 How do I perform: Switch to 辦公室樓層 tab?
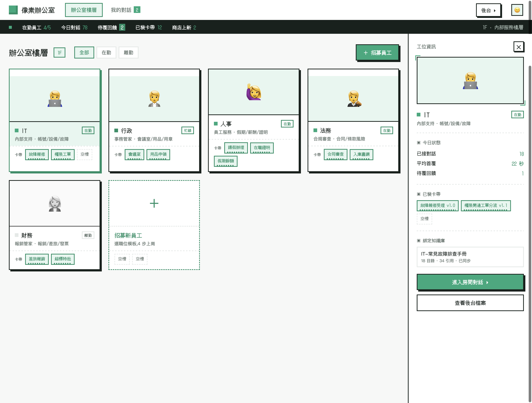84,10
